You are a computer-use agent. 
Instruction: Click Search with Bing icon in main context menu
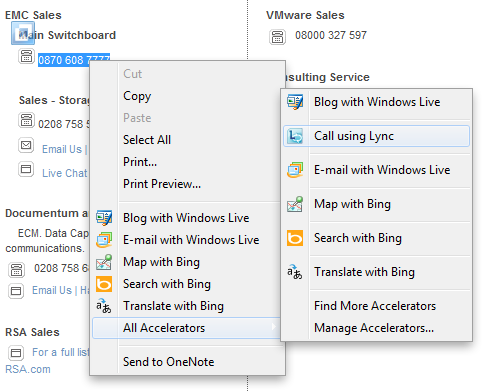(104, 284)
